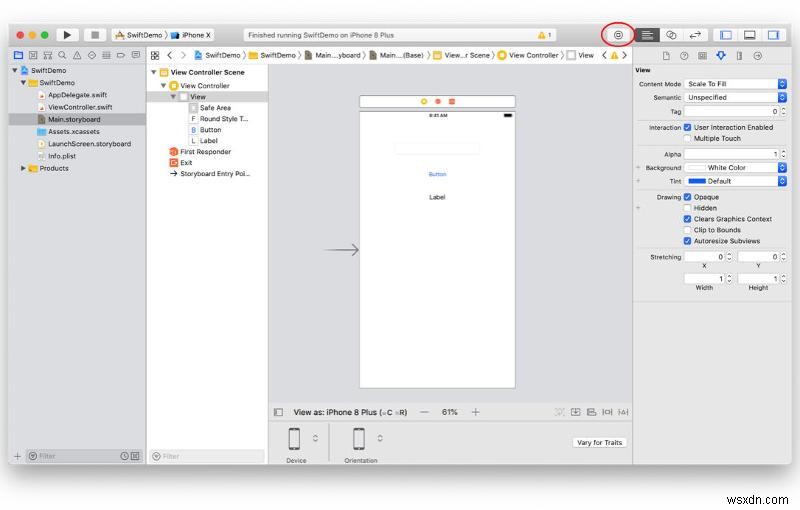
Task: Toggle the Navigator panel
Action: tap(726, 35)
